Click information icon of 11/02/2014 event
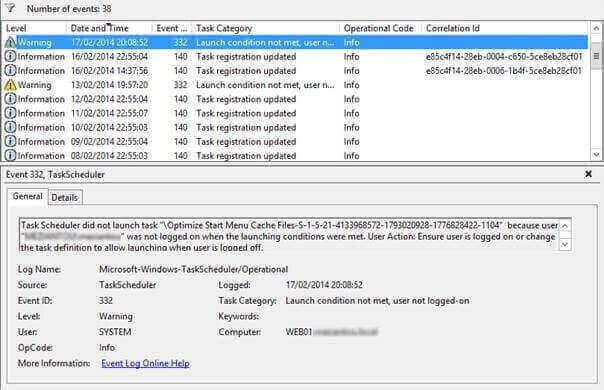Image resolution: width=604 pixels, height=390 pixels. pyautogui.click(x=10, y=113)
